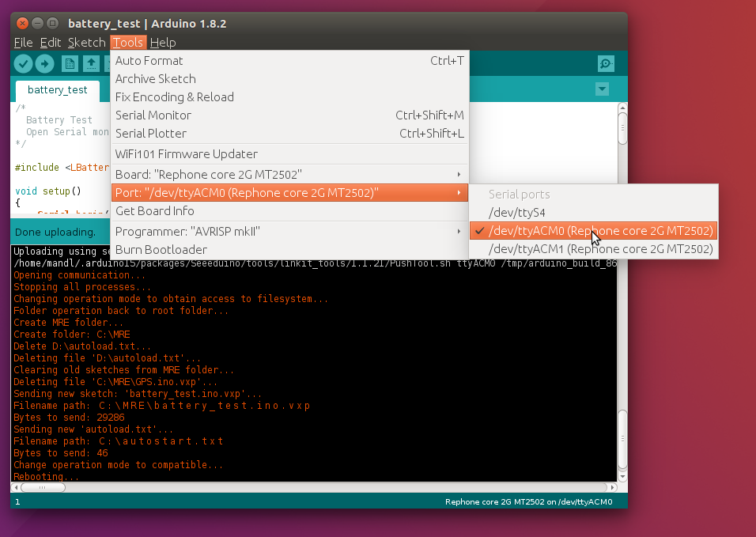This screenshot has width=756, height=537.
Task: Open Serial Monitor magnifier icon in toolbar
Action: point(606,63)
